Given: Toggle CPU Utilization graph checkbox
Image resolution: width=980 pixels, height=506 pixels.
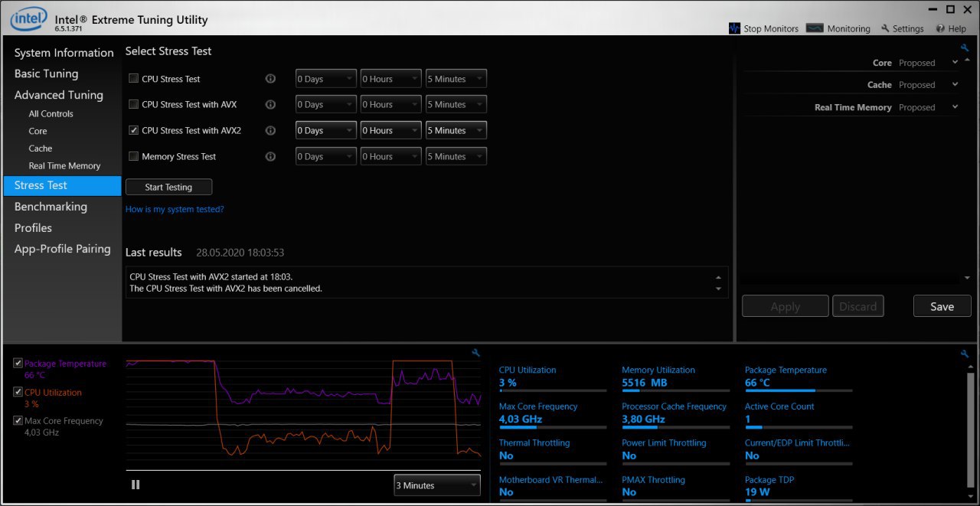Looking at the screenshot, I should point(18,392).
